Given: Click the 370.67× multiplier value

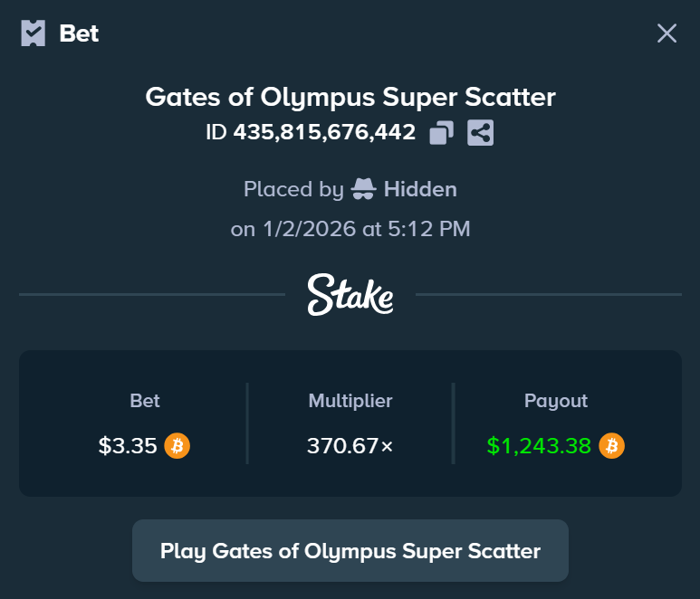Looking at the screenshot, I should 350,446.
